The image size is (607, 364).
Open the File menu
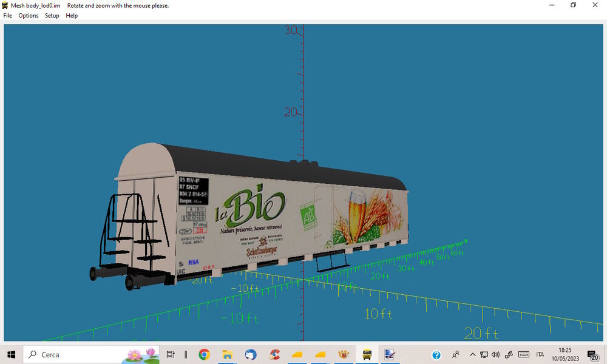click(x=7, y=16)
